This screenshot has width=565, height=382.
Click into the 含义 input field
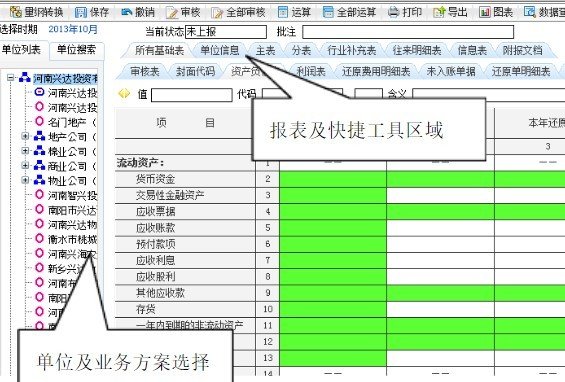(489, 95)
